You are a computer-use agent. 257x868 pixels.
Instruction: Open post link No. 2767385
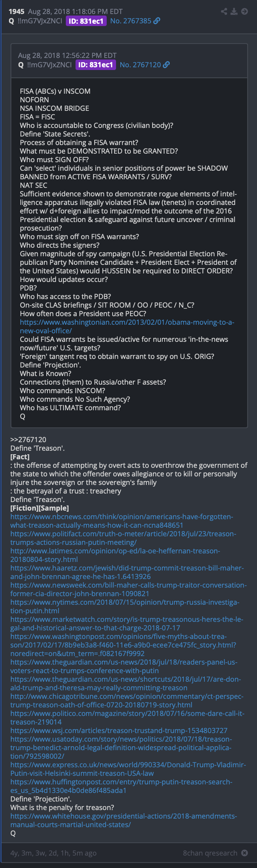tap(131, 21)
